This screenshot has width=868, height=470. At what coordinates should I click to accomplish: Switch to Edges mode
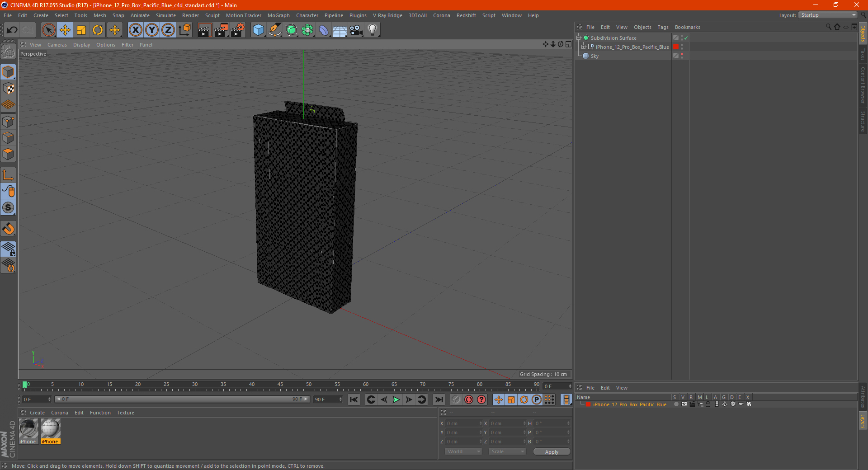[8, 138]
